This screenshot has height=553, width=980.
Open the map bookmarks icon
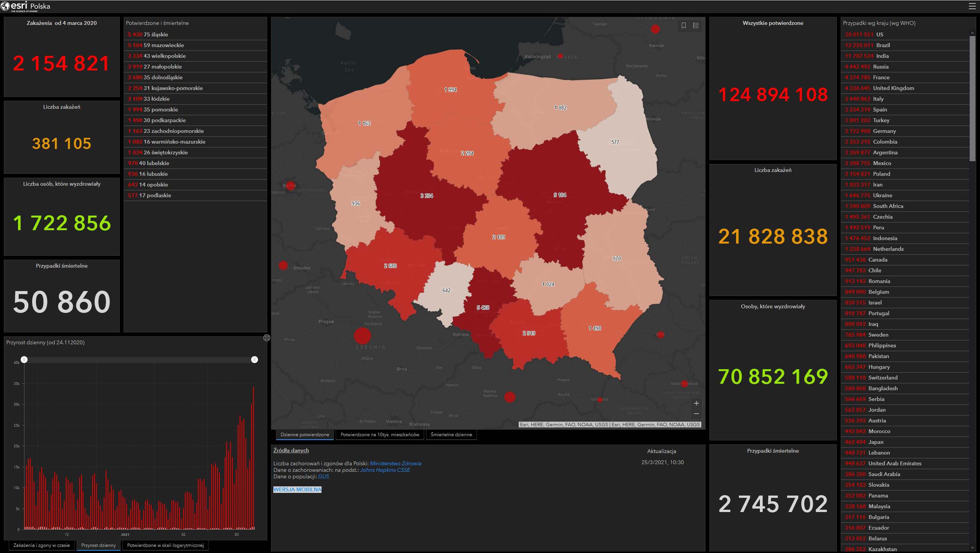coord(684,25)
